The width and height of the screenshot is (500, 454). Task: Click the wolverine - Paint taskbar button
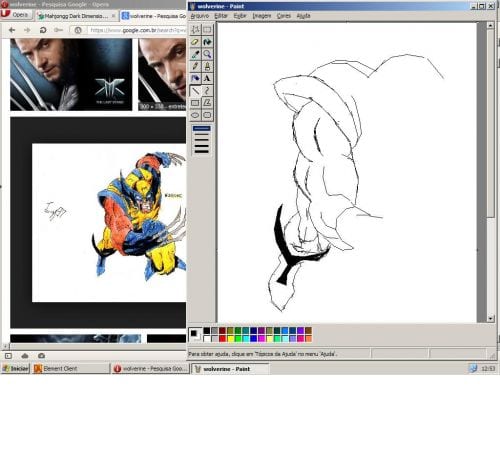tap(230, 369)
